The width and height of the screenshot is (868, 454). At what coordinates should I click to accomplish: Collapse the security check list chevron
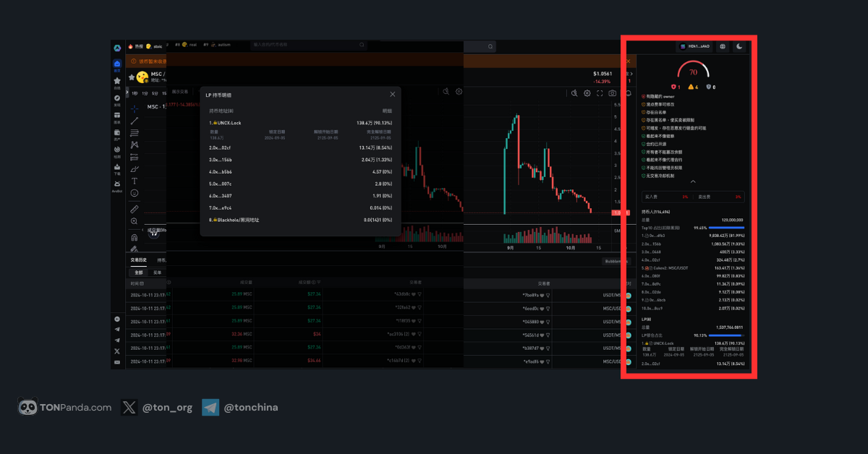693,181
